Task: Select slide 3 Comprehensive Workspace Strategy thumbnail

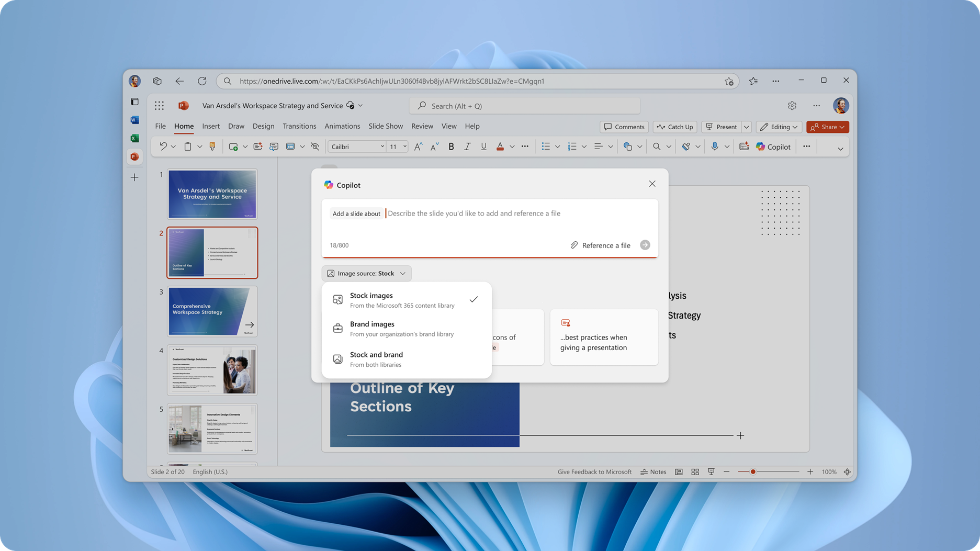Action: 212,311
